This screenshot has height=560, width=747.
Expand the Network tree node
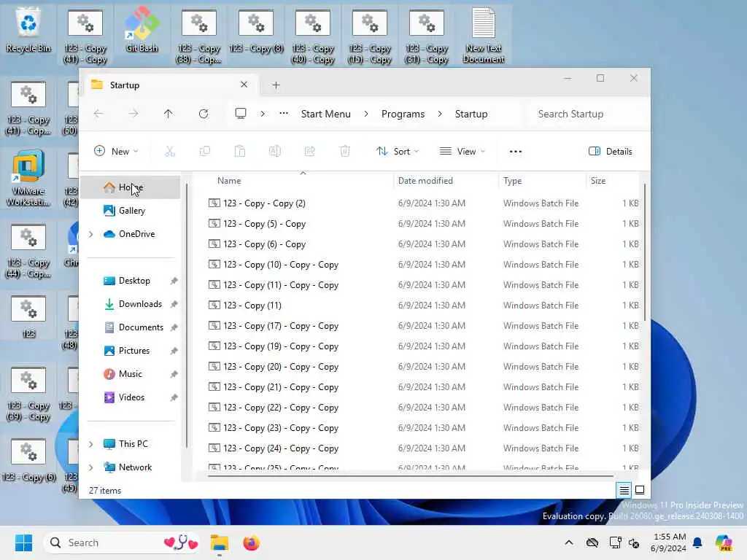pos(91,467)
